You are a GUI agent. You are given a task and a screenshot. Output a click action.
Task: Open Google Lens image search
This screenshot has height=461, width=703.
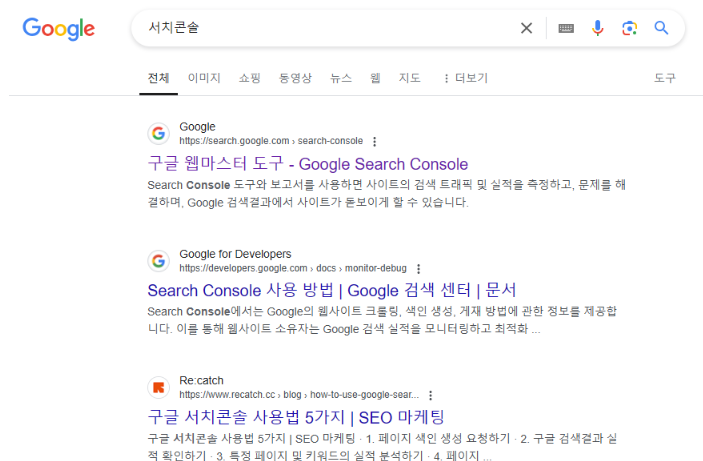point(629,28)
